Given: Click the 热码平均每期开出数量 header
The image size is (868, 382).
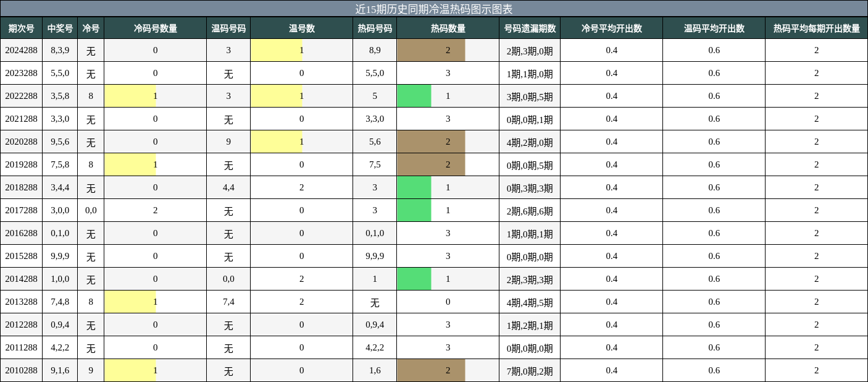Looking at the screenshot, I should pyautogui.click(x=816, y=28).
